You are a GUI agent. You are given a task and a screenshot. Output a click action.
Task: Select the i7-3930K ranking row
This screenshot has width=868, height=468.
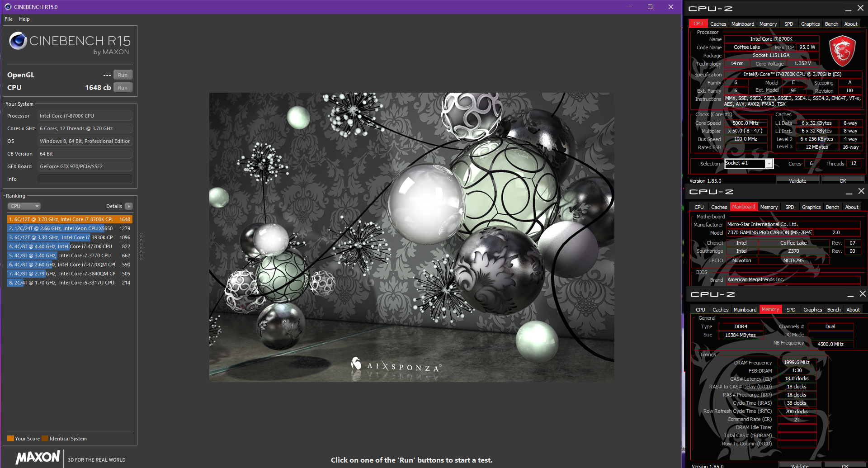(70, 237)
